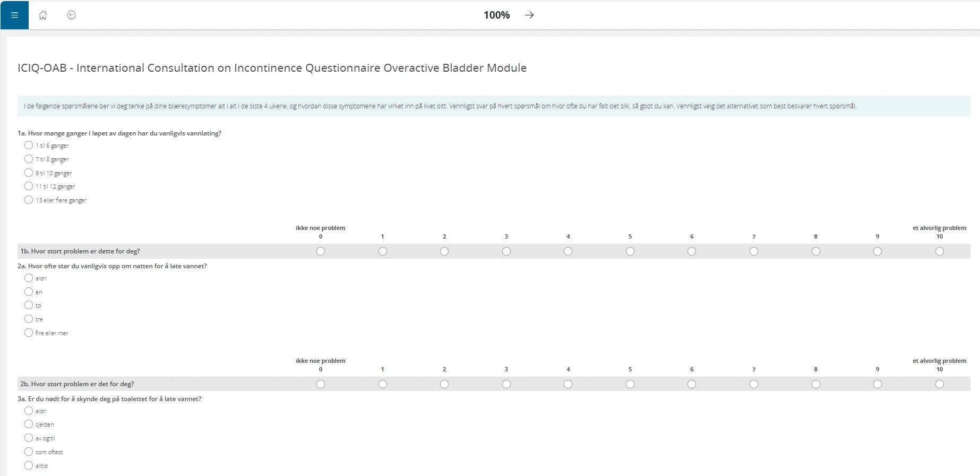This screenshot has width=980, height=476.
Task: Select 'aldri' for question 2a
Action: (x=29, y=278)
